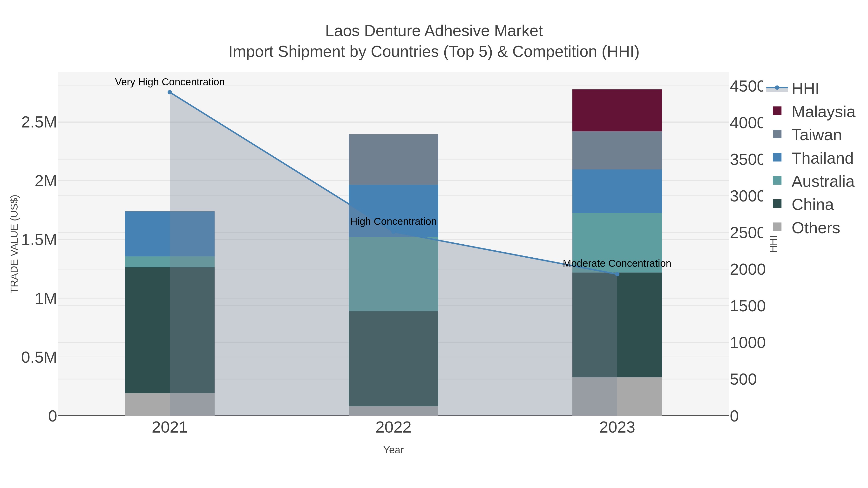
Task: Click the Taiwan segment of 2022 bar
Action: click(393, 160)
